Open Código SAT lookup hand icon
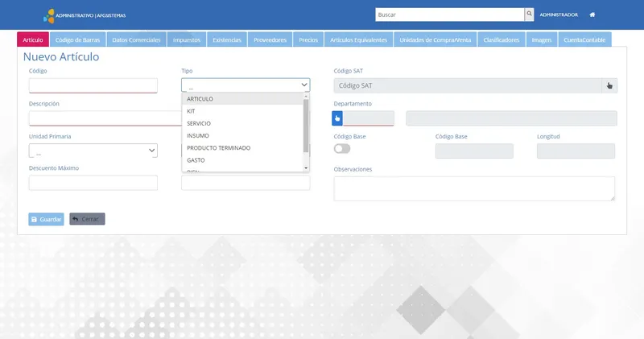Viewport: 644px width, 339px height. pyautogui.click(x=609, y=85)
